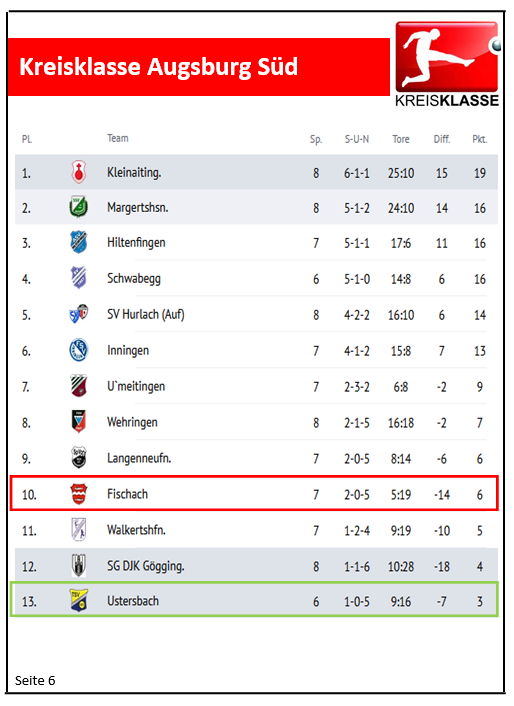This screenshot has width=514, height=706.
Task: Open the Langenneufn. team name
Action: [139, 458]
